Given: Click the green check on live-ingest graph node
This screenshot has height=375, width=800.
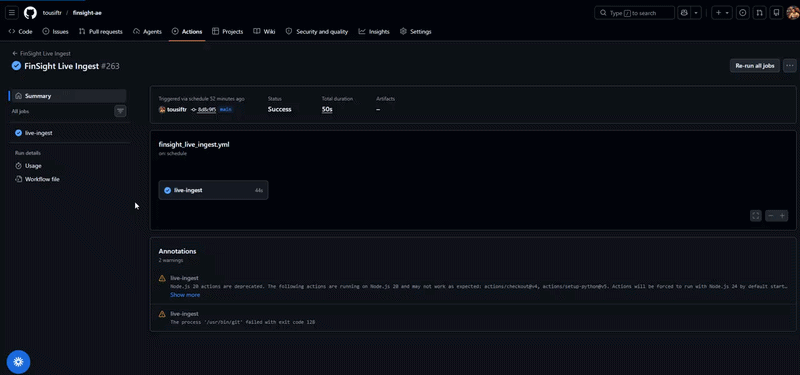Looking at the screenshot, I should point(167,190).
